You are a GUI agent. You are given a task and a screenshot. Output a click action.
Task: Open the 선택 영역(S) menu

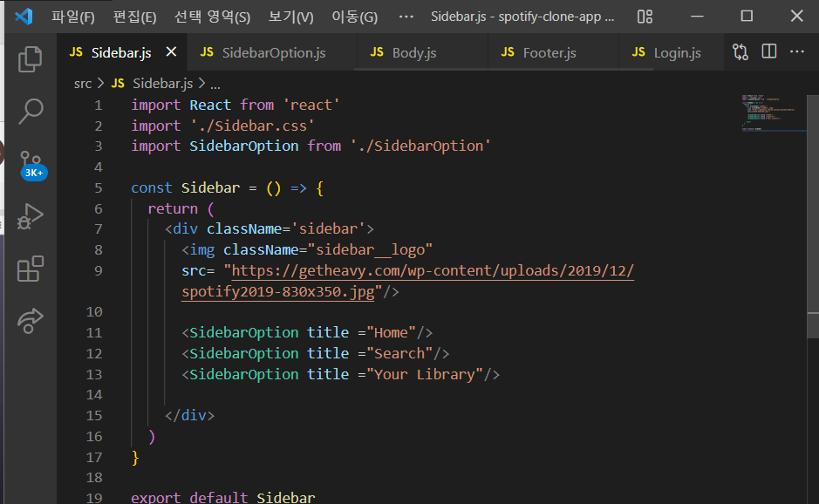tap(212, 17)
